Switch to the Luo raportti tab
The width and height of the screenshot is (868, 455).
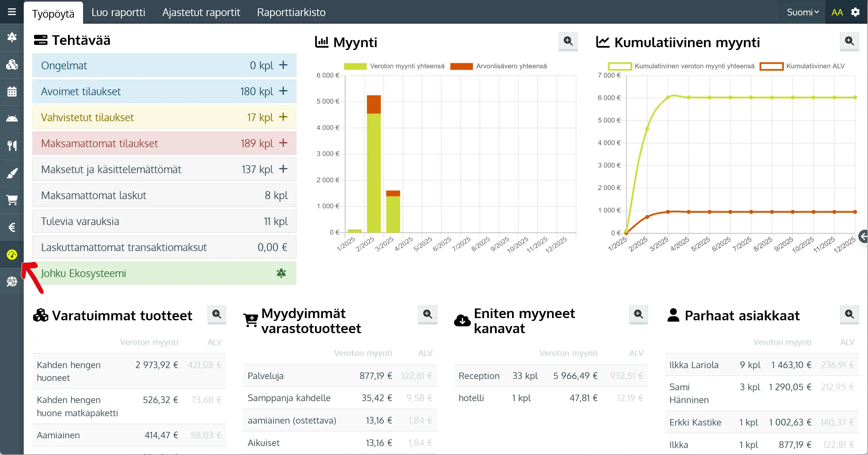(118, 12)
